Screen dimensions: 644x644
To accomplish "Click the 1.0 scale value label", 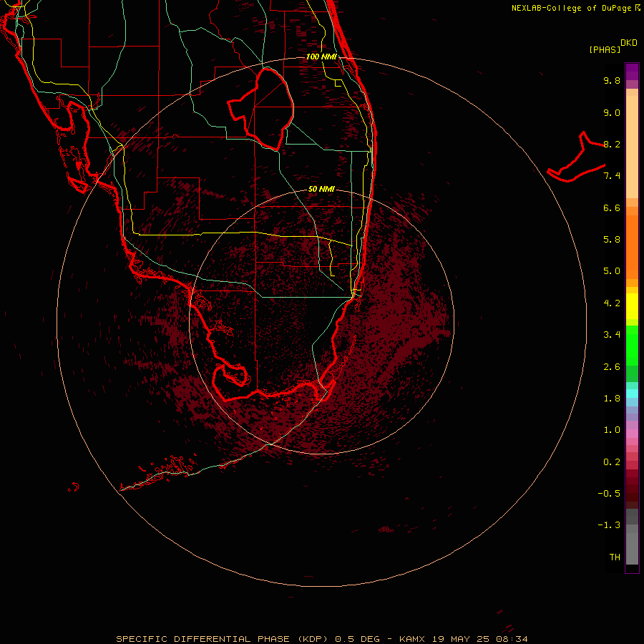I will pyautogui.click(x=612, y=430).
